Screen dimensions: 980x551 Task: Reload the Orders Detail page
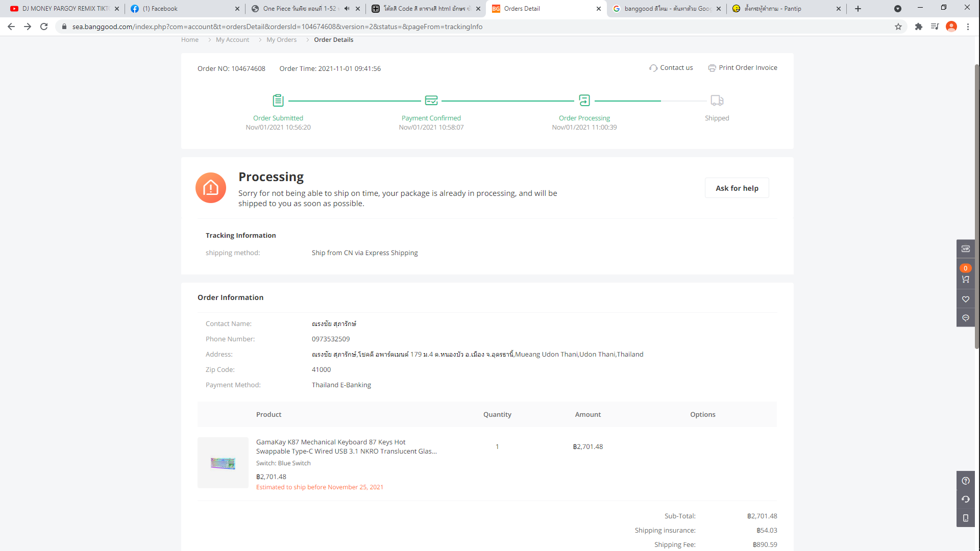(44, 27)
